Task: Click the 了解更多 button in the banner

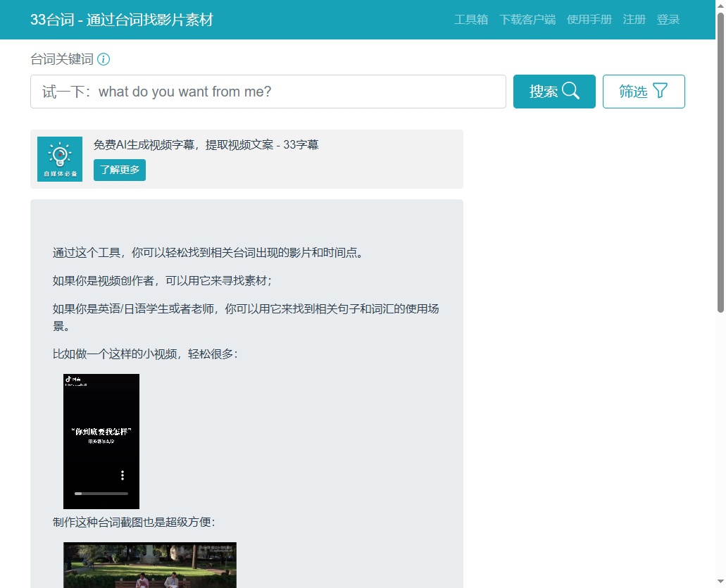Action: pyautogui.click(x=120, y=170)
